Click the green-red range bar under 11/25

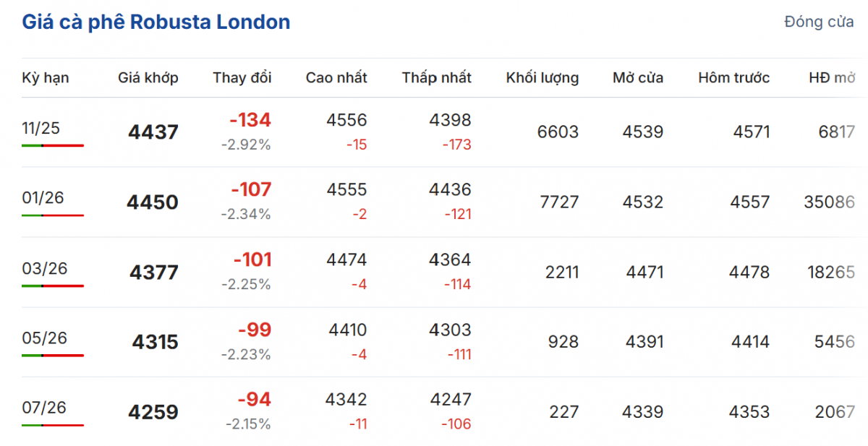tap(53, 145)
